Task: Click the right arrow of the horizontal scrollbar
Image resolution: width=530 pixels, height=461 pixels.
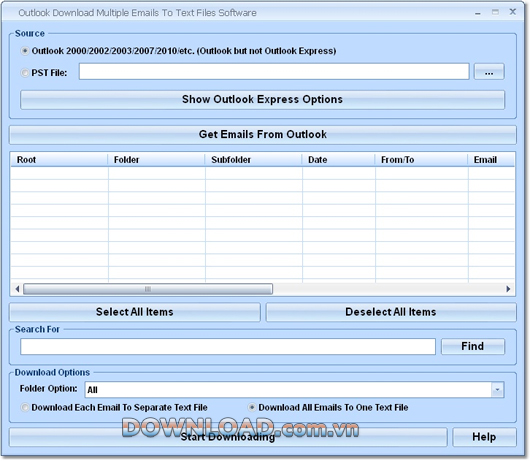Action: coord(508,289)
